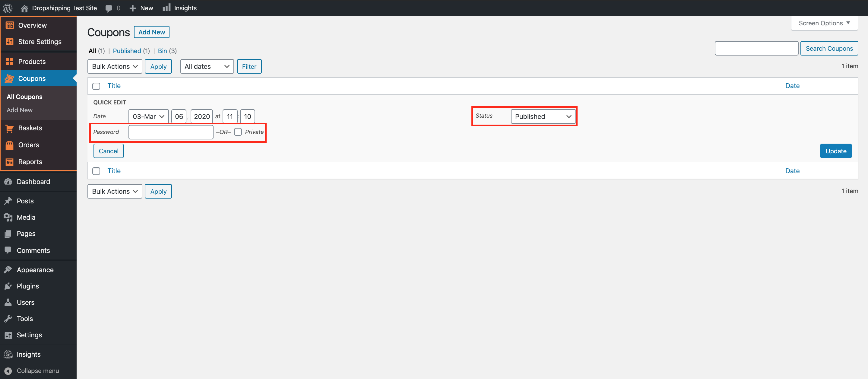Open the Plugins plug icon
Viewport: 868px width, 379px height.
pyautogui.click(x=8, y=286)
